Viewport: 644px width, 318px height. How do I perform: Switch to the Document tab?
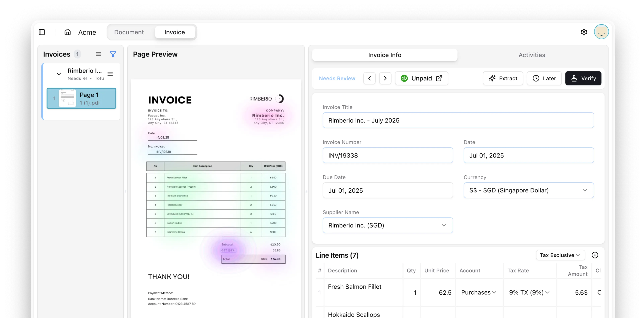pos(129,32)
